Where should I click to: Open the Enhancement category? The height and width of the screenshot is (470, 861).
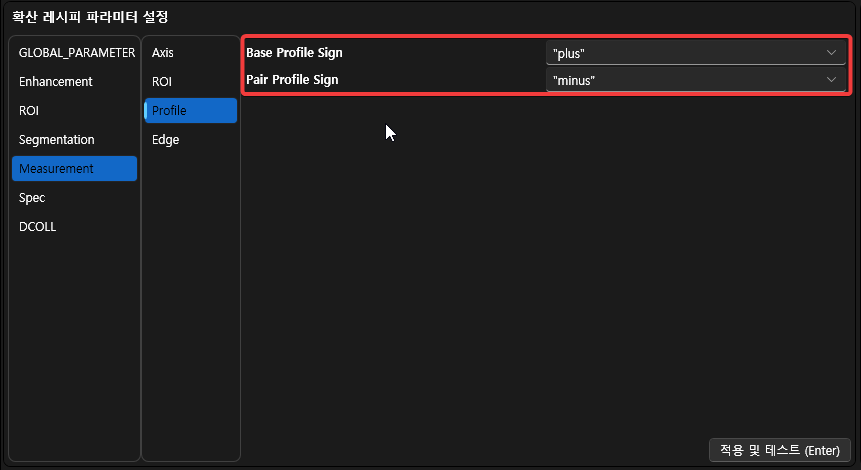[56, 81]
